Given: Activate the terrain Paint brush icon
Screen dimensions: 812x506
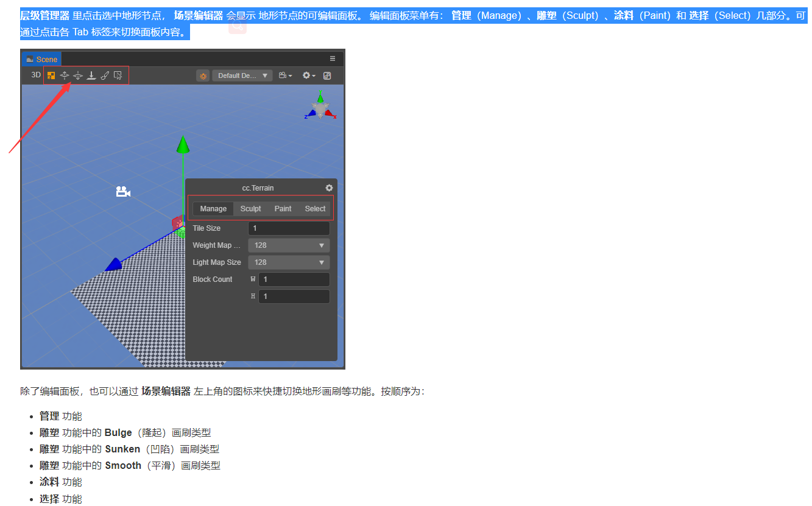Looking at the screenshot, I should pos(105,76).
